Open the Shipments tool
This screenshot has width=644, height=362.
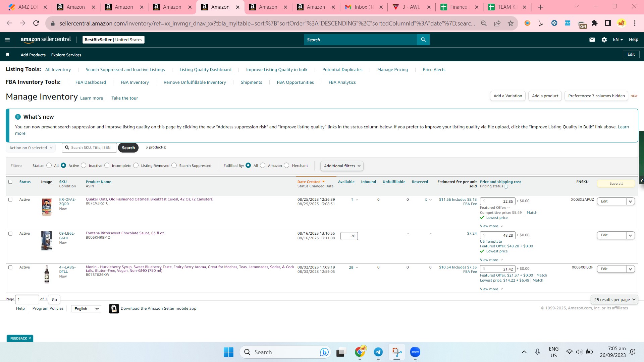251,82
